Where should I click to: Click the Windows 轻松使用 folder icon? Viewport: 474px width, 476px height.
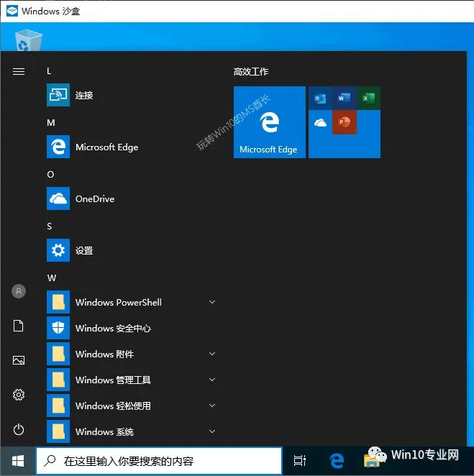58,406
